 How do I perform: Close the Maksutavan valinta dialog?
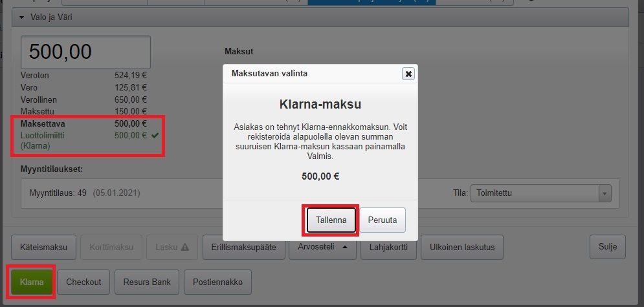tap(408, 74)
